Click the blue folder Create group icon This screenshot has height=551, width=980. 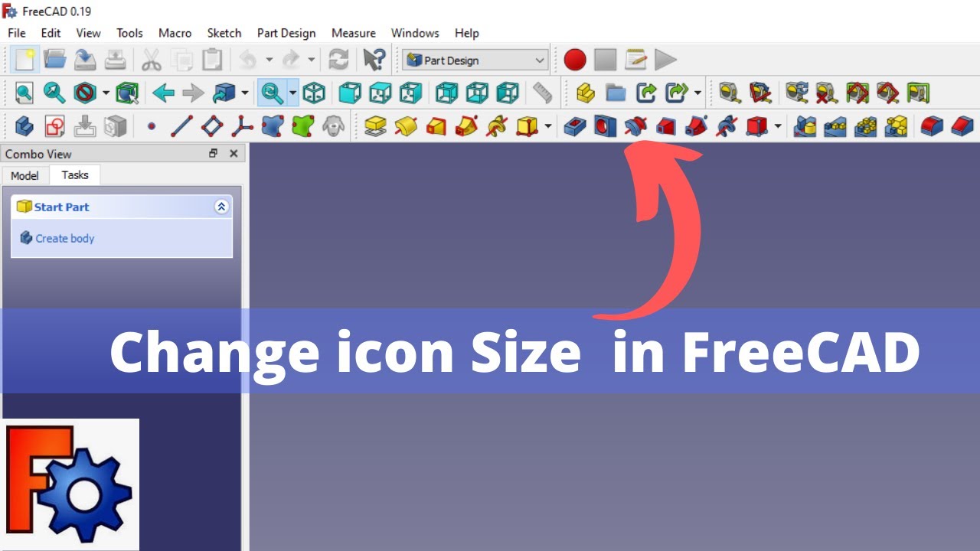point(616,93)
